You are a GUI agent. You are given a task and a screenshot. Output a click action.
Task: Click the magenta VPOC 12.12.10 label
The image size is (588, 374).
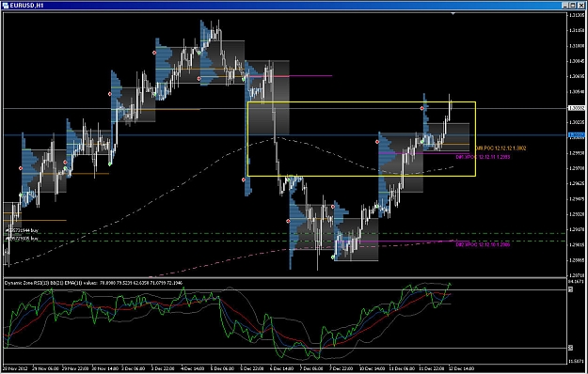coord(483,244)
